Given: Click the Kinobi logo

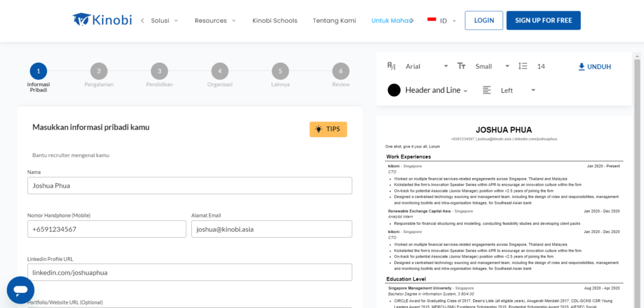Looking at the screenshot, I should 102,20.
